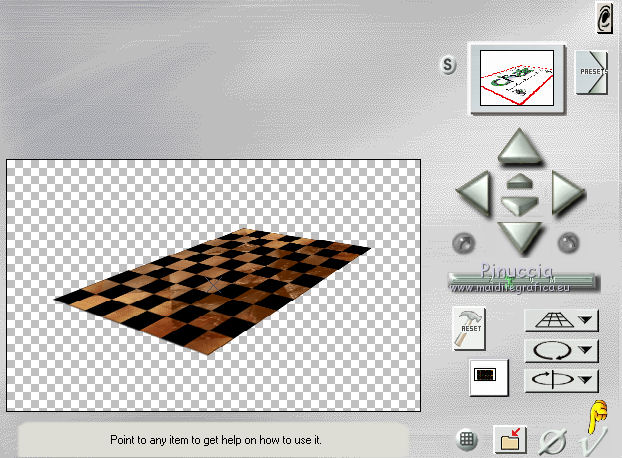Click the right round rotate knob
The image size is (622, 458).
tap(568, 243)
